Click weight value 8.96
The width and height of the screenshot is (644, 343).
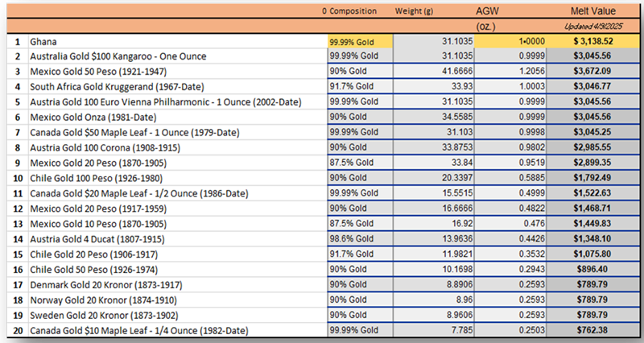(x=434, y=300)
